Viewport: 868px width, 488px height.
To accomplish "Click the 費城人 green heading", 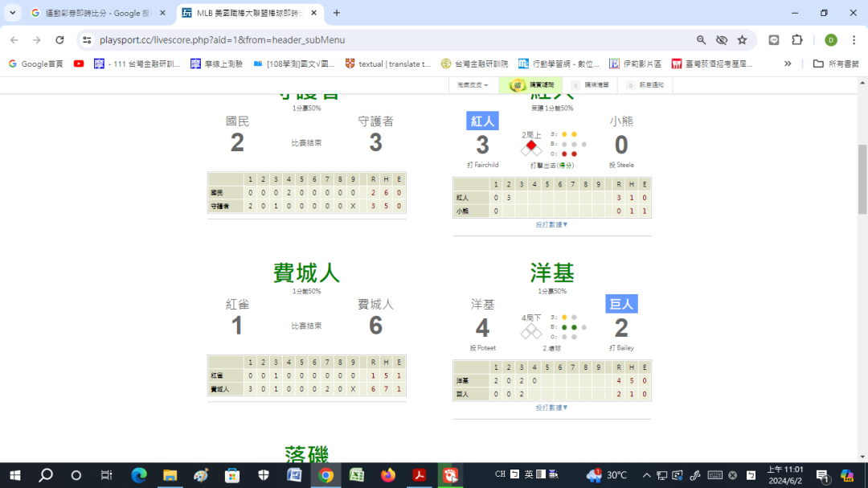I will click(x=307, y=273).
